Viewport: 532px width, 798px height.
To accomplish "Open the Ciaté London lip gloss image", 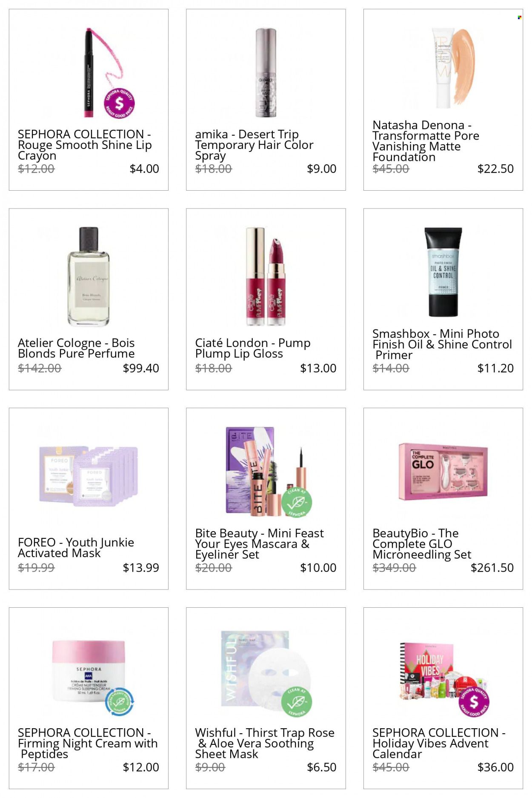I will [x=266, y=276].
